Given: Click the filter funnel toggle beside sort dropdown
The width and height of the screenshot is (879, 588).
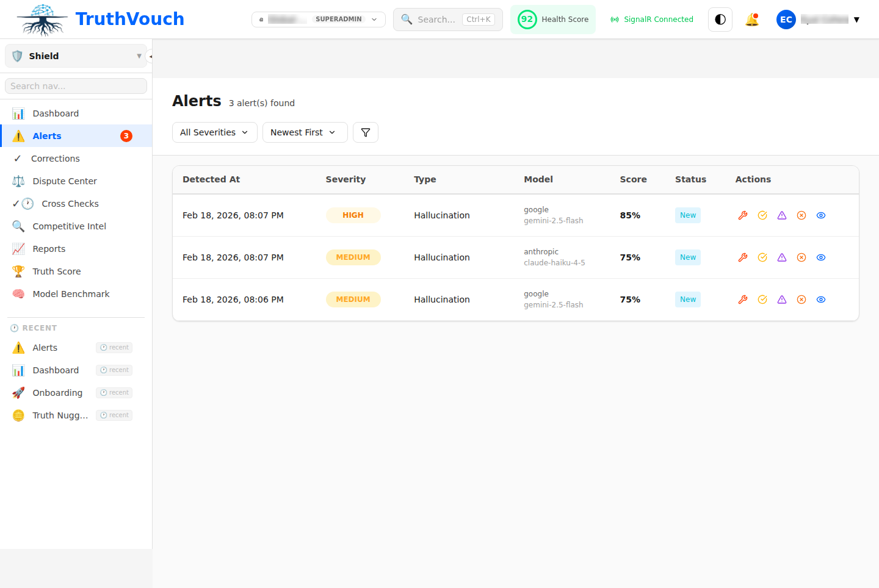Looking at the screenshot, I should pyautogui.click(x=366, y=132).
